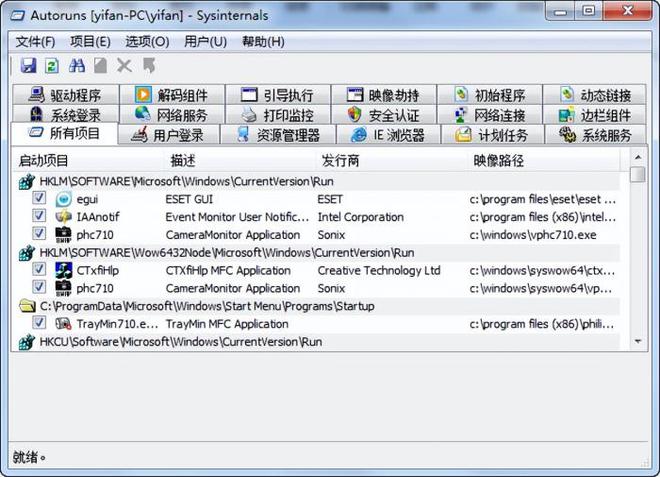Viewport: 660px width, 477px height.
Task: Click the vertical scrollbar thumb
Action: (638, 174)
